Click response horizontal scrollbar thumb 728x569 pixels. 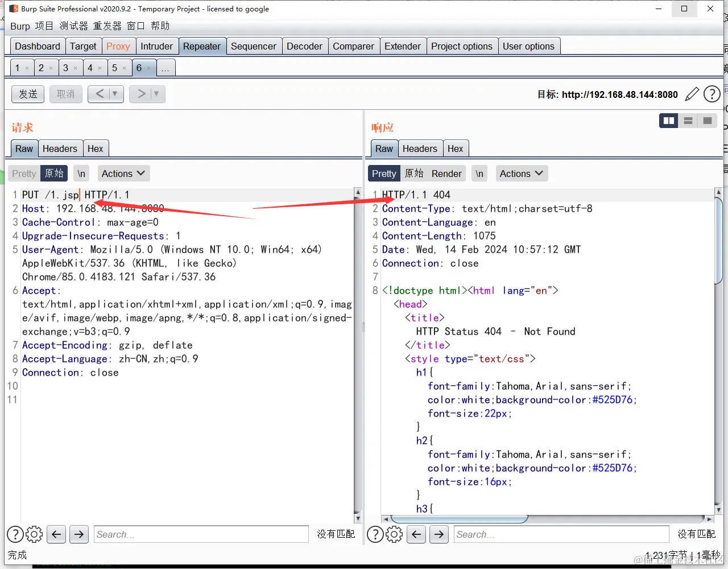(459, 519)
